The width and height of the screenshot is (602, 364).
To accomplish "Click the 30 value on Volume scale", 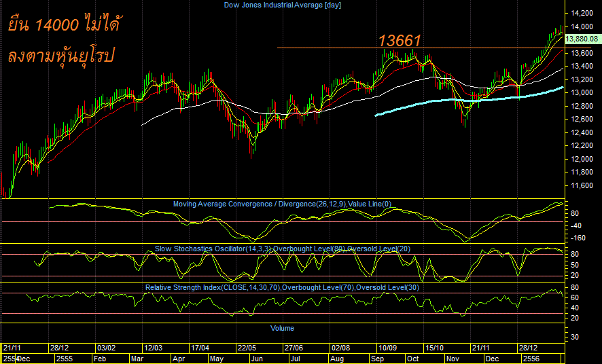I will tap(575, 337).
